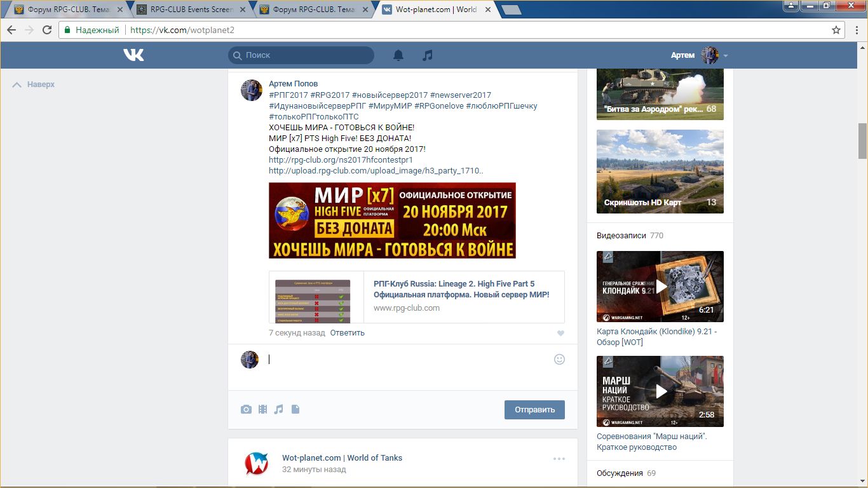The height and width of the screenshot is (488, 868).
Task: Open hashtag #РПГ2017
Action: (288, 95)
